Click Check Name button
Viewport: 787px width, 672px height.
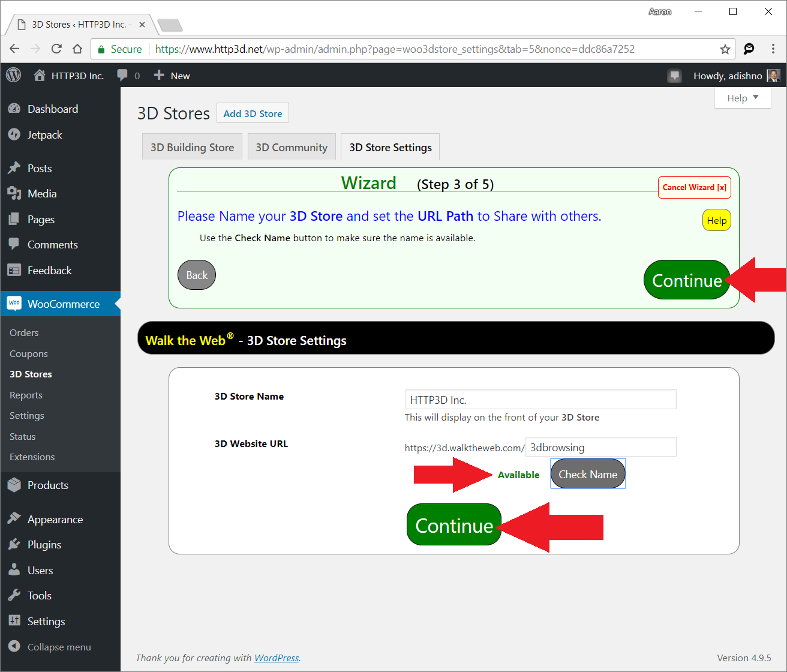click(588, 474)
